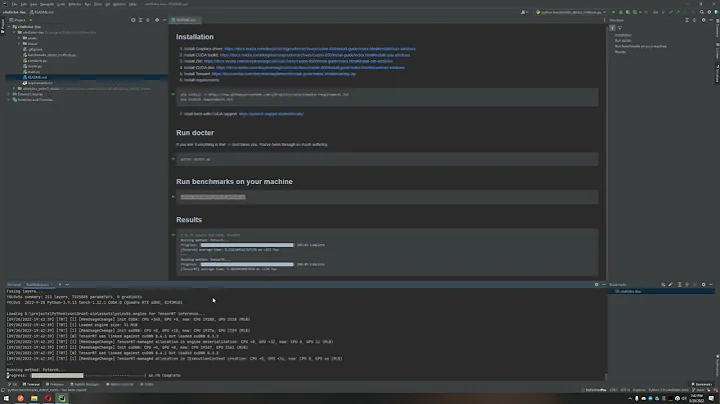This screenshot has width=720, height=404.
Task: Click the editor vertical scrollbar
Action: pyautogui.click(x=605, y=152)
